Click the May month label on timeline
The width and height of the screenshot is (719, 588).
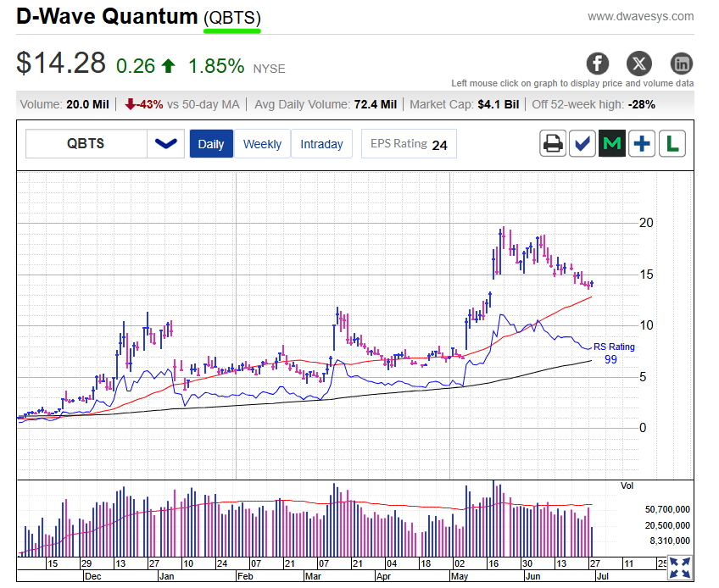[460, 576]
